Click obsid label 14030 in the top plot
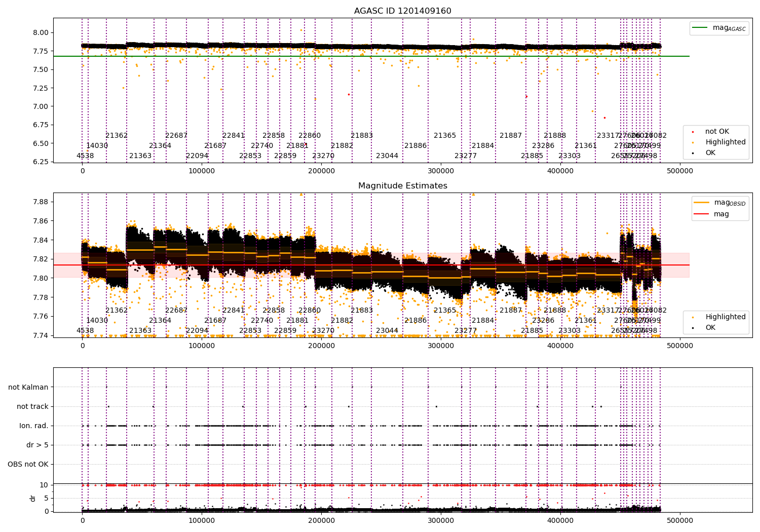Screen dimensions: 760x532 [x=97, y=146]
